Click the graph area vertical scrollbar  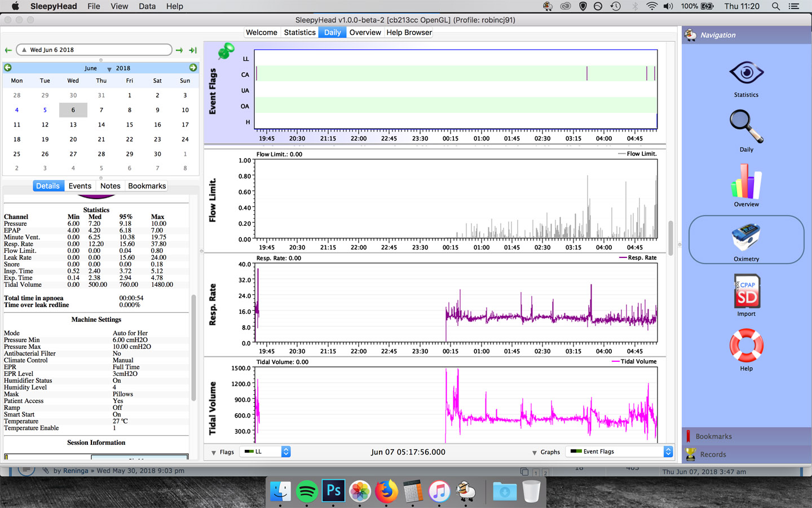[670, 238]
